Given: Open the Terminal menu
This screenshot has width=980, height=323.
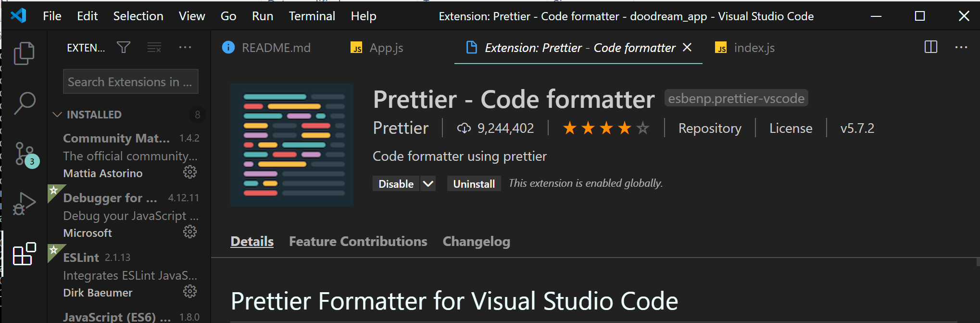Looking at the screenshot, I should tap(312, 16).
